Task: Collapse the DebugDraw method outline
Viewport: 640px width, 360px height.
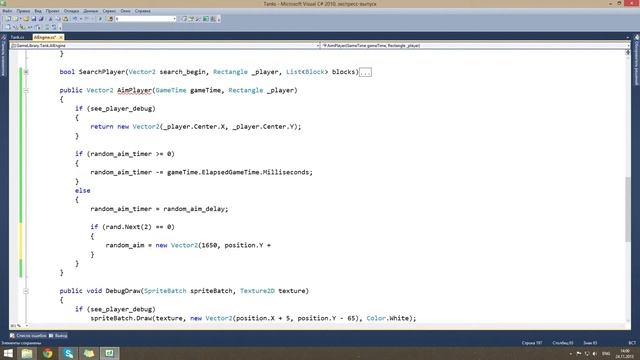Action: (x=26, y=291)
